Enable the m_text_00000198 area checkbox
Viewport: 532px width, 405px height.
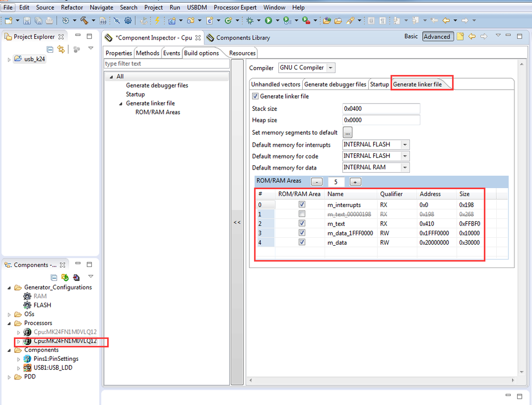302,214
